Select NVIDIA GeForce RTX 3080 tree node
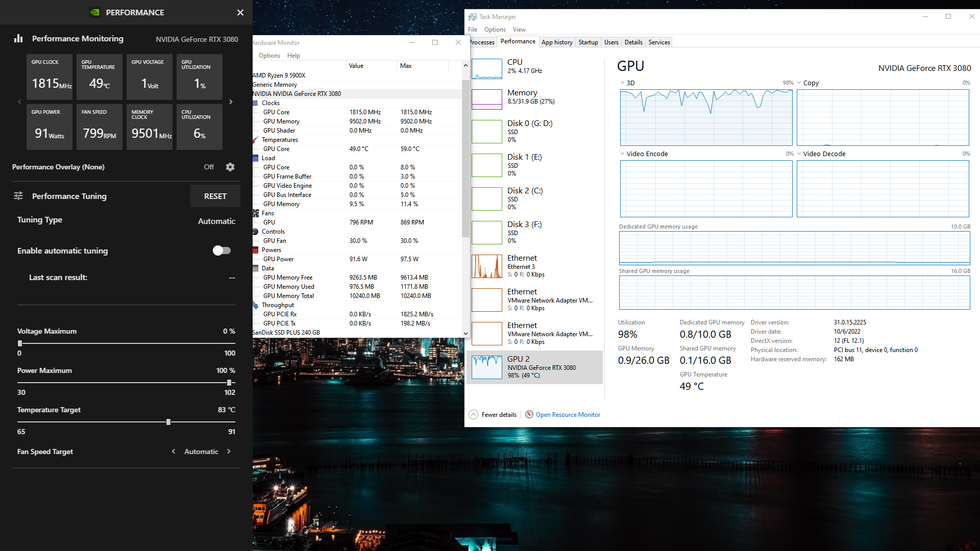The height and width of the screenshot is (551, 980). pos(297,94)
